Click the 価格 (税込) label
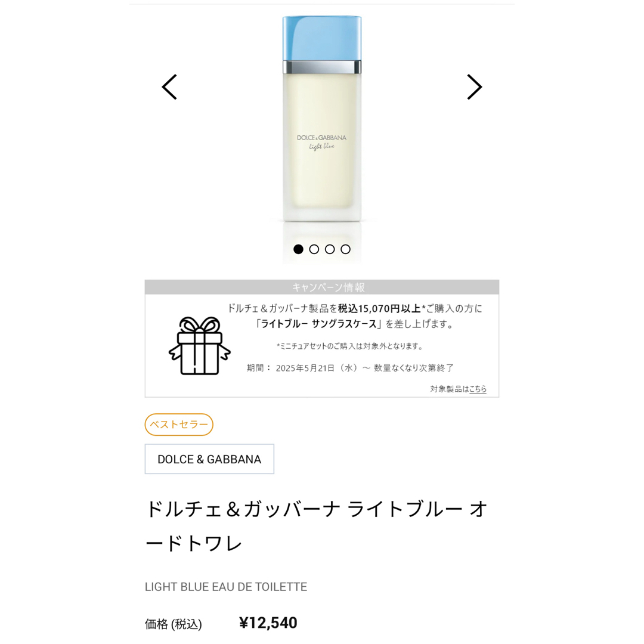The image size is (644, 644). point(174,624)
